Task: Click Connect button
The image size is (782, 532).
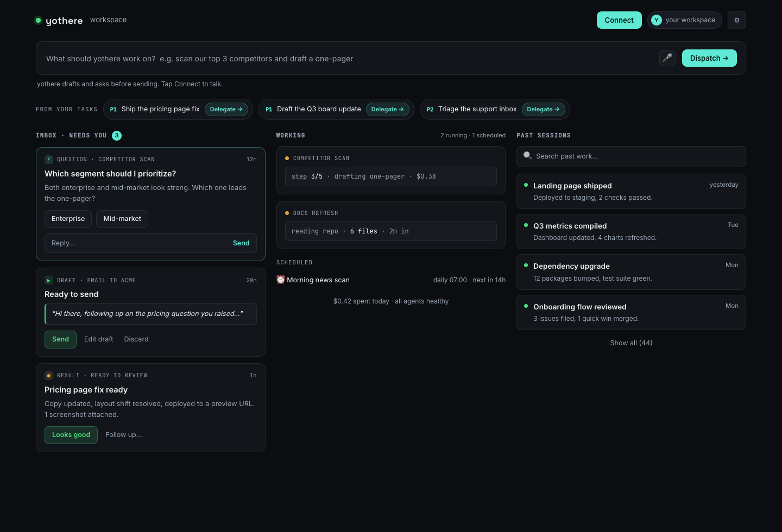Action: pyautogui.click(x=619, y=20)
